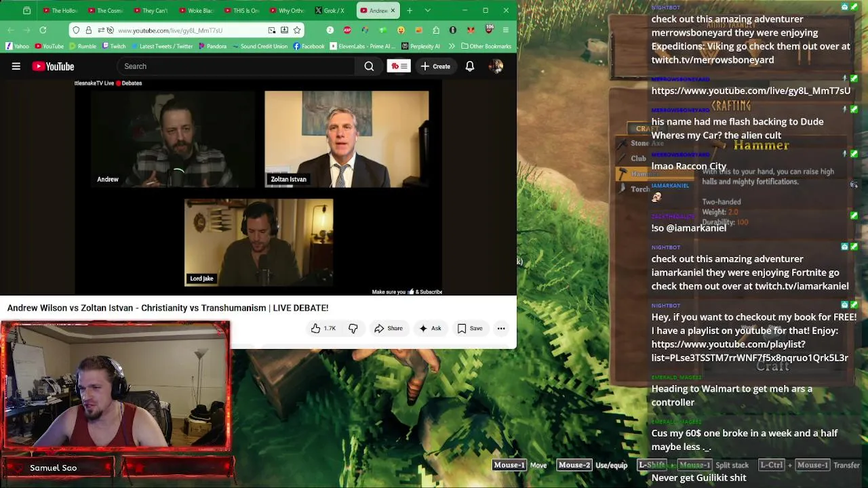This screenshot has height=488, width=868.
Task: Open YouTube notifications bell
Action: tap(469, 66)
